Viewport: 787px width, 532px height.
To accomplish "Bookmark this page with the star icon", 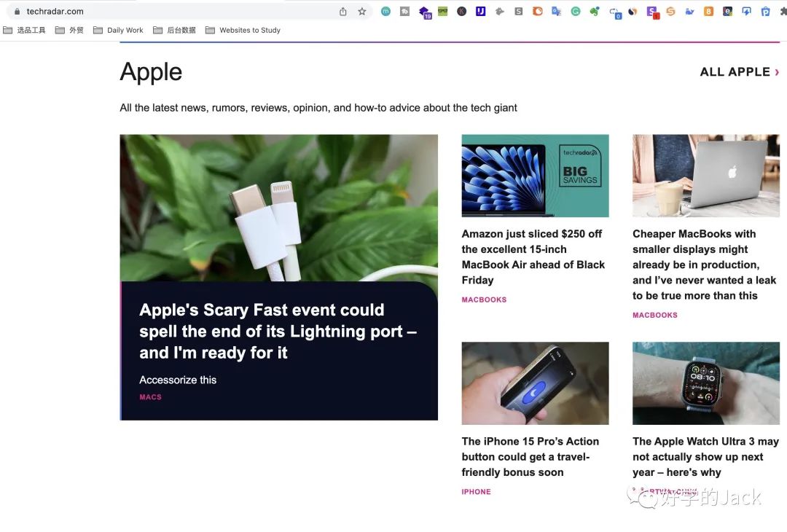I will 362,11.
